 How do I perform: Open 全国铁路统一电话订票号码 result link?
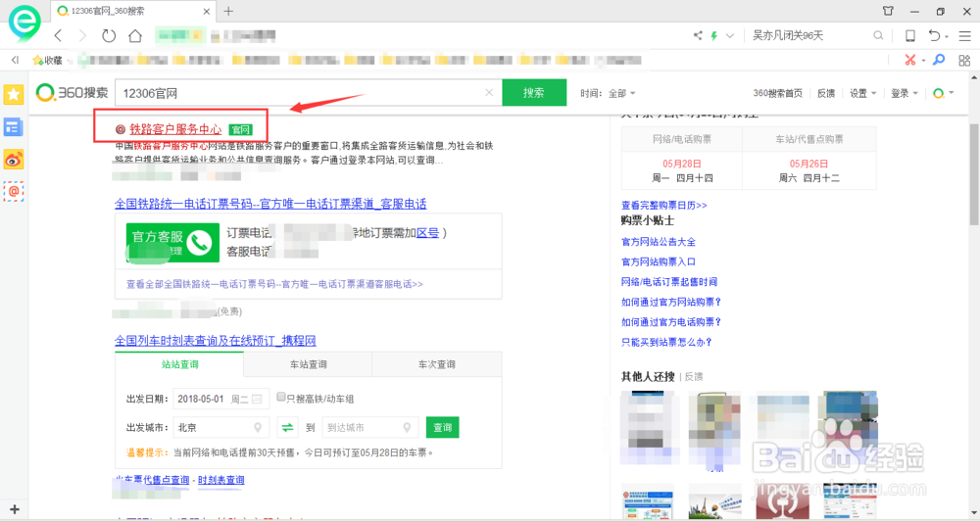point(270,204)
